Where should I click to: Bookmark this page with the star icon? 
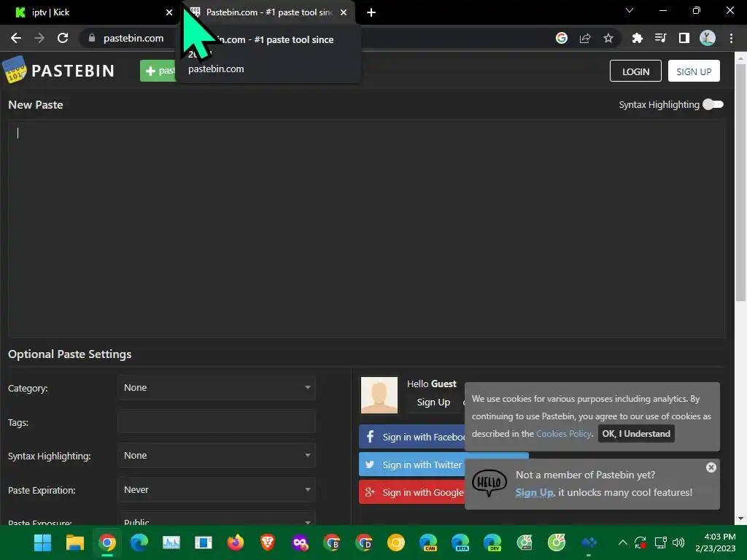coord(608,38)
